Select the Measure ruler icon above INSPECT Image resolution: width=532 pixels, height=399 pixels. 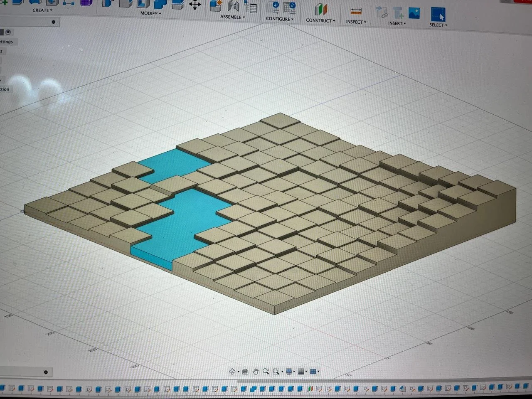click(356, 11)
